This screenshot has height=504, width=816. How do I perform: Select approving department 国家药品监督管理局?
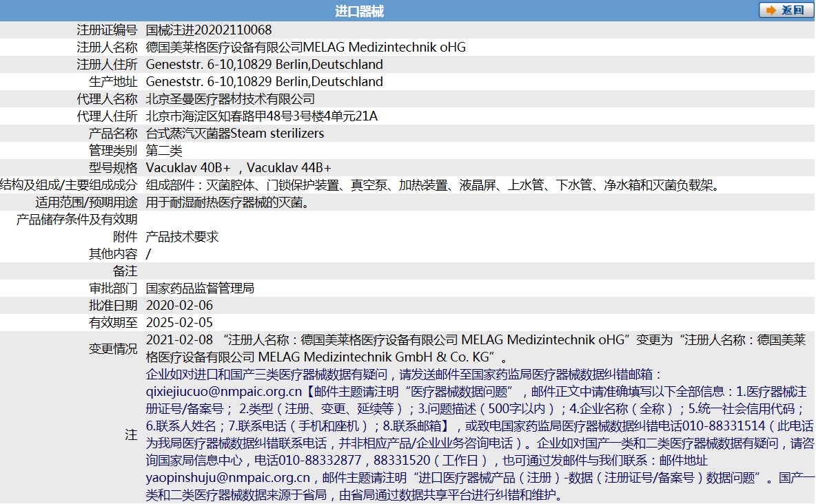tap(200, 288)
